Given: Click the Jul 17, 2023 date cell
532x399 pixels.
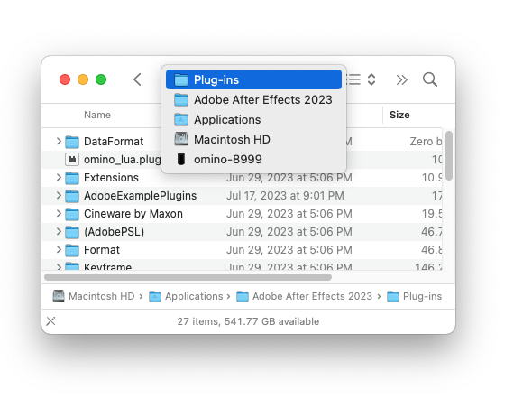Looking at the screenshot, I should [285, 196].
